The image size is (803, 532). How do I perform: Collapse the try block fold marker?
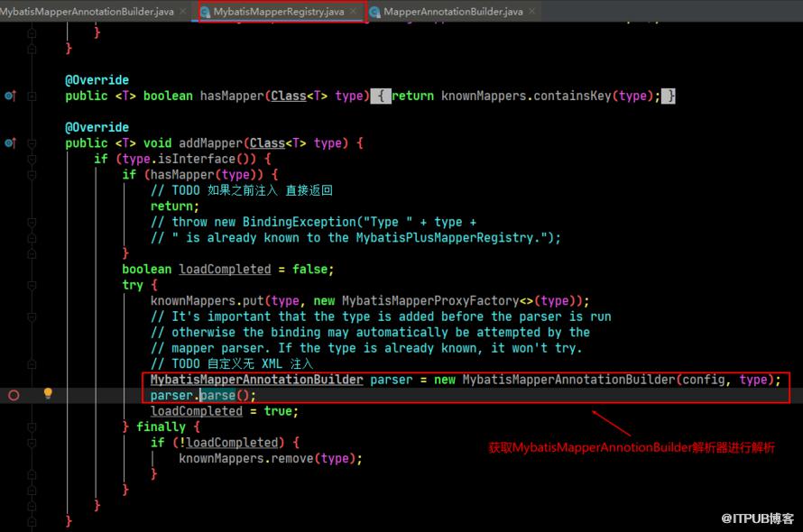coord(32,285)
